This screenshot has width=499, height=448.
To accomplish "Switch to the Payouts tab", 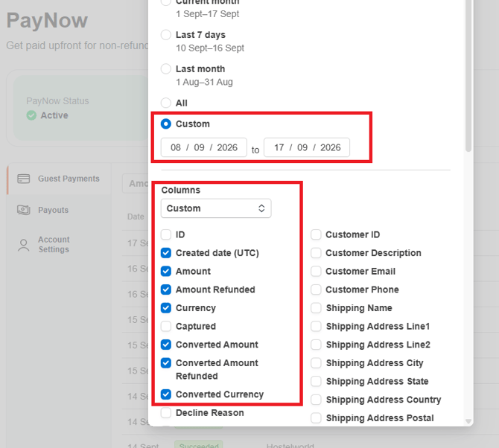I will tap(59, 210).
